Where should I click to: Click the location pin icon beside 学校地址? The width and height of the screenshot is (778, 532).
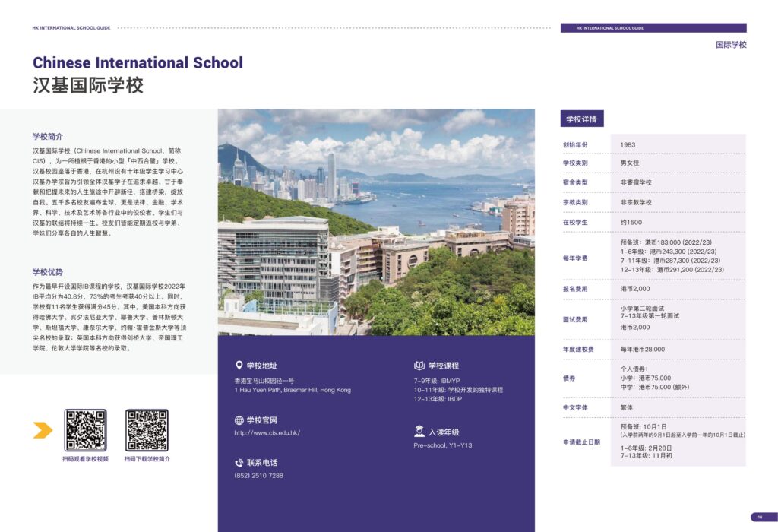pos(239,366)
